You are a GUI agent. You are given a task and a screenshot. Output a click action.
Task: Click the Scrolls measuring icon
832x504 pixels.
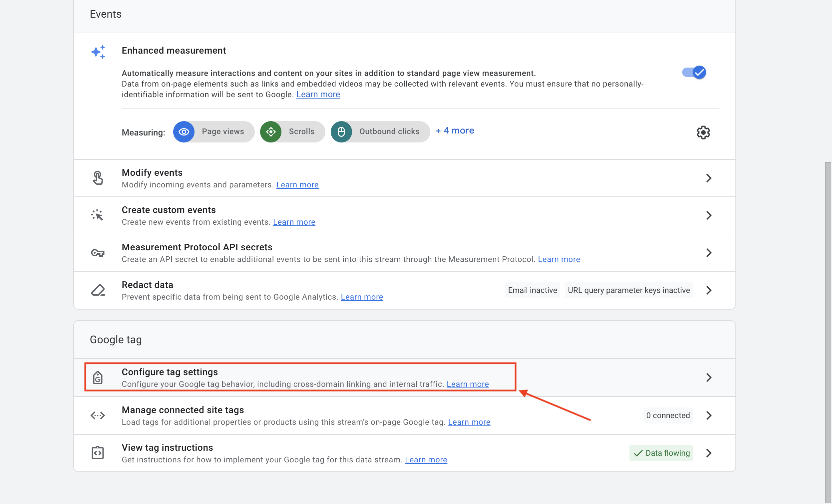[271, 131]
